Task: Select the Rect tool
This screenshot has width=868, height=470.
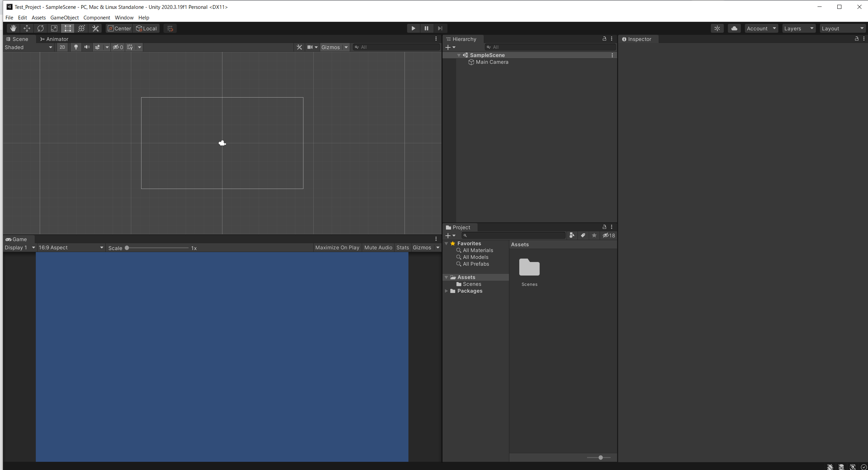Action: coord(68,28)
